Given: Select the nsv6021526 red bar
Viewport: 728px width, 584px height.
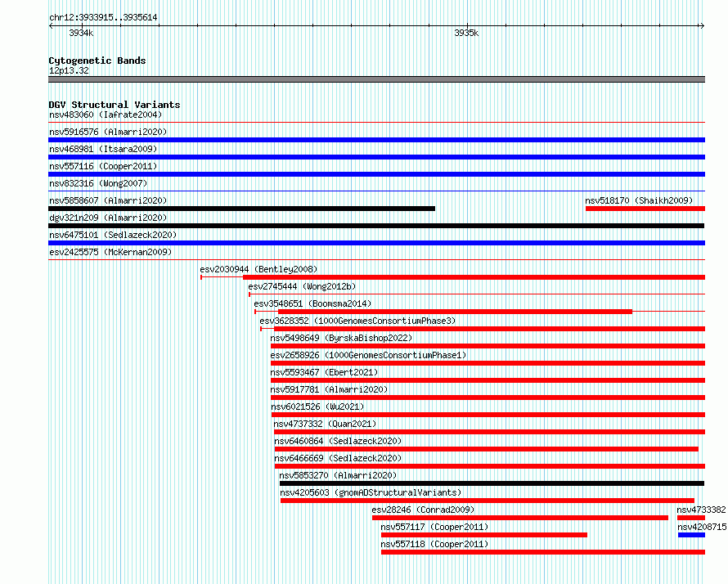Looking at the screenshot, I should click(x=488, y=415).
